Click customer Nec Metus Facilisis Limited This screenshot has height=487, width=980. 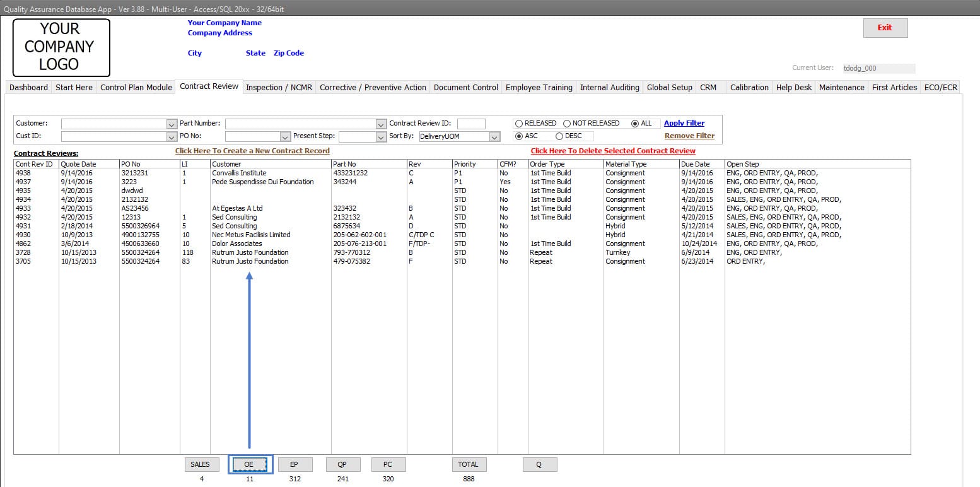(251, 235)
